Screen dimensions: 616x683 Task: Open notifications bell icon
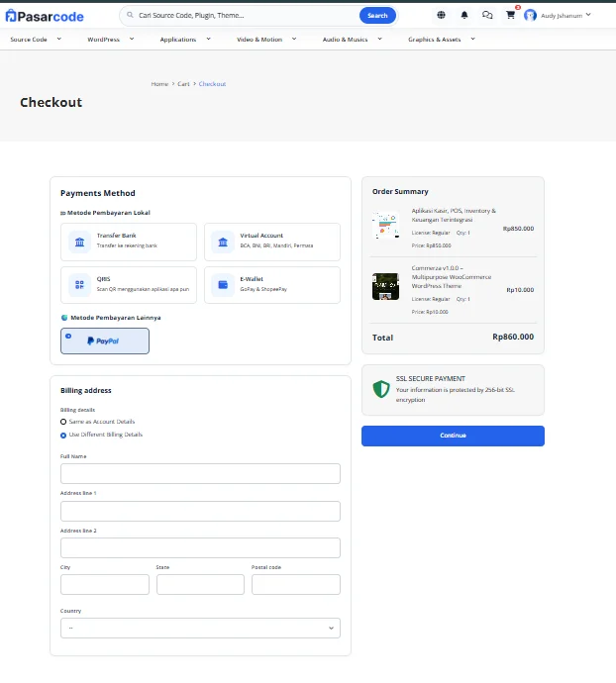click(x=464, y=15)
